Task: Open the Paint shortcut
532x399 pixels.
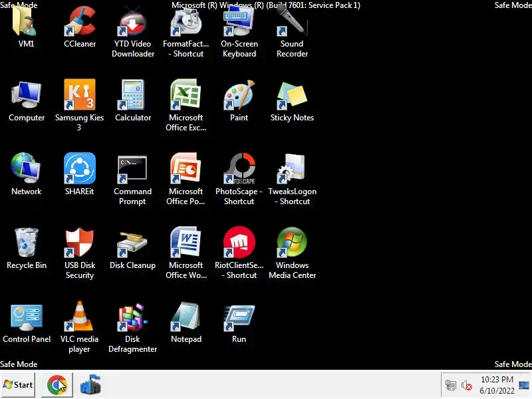Action: click(239, 95)
